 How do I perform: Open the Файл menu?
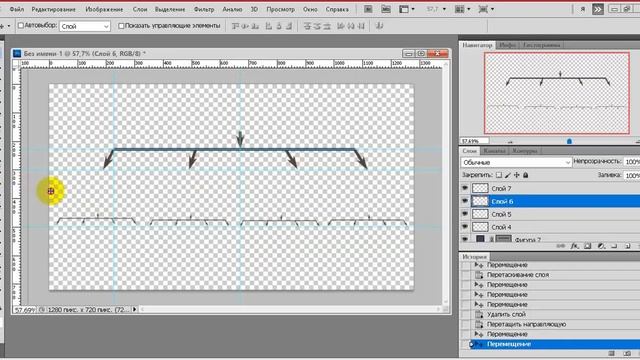(16, 9)
